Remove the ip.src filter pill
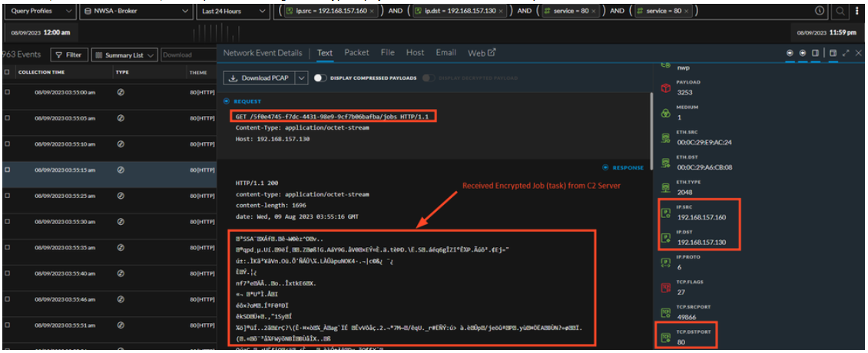This screenshot has height=353, width=868. (372, 12)
